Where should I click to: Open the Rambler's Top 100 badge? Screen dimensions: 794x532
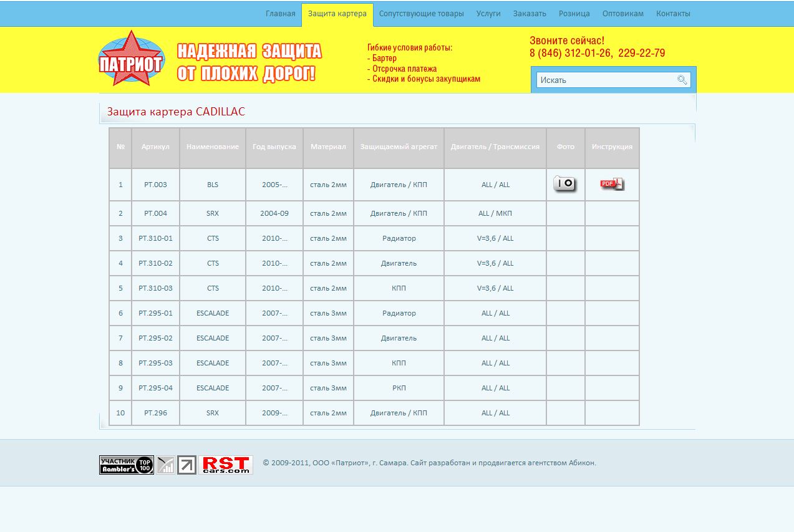pos(127,465)
